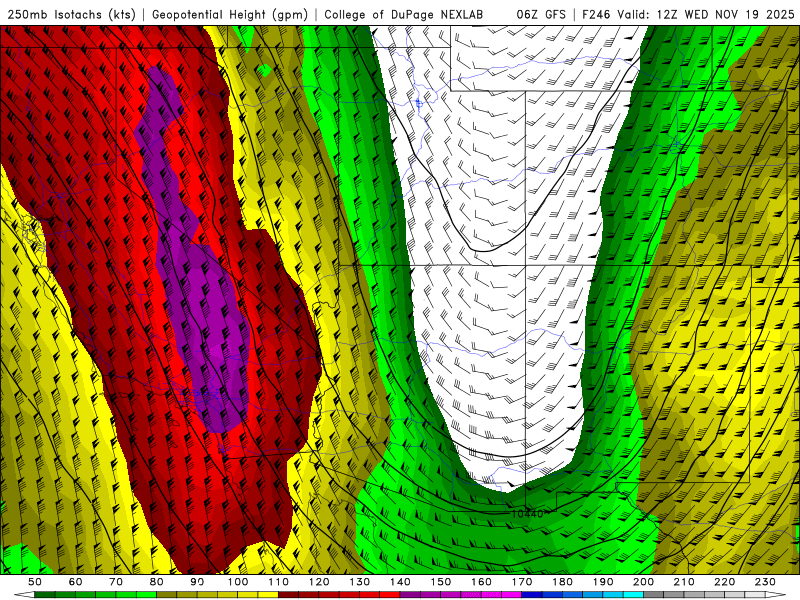The image size is (800, 600).
Task: Click the "College of DuPage NEXLAB" label
Action: tap(403, 15)
